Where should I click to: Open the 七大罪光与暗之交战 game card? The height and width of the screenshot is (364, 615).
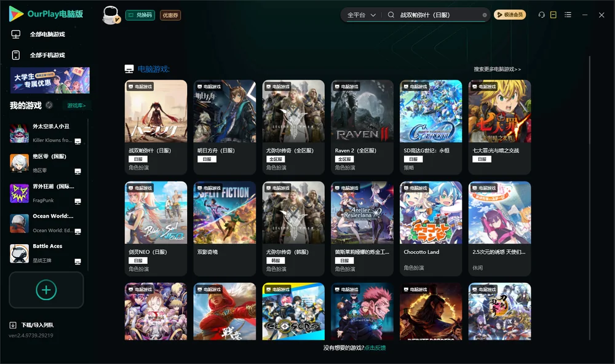pos(499,127)
